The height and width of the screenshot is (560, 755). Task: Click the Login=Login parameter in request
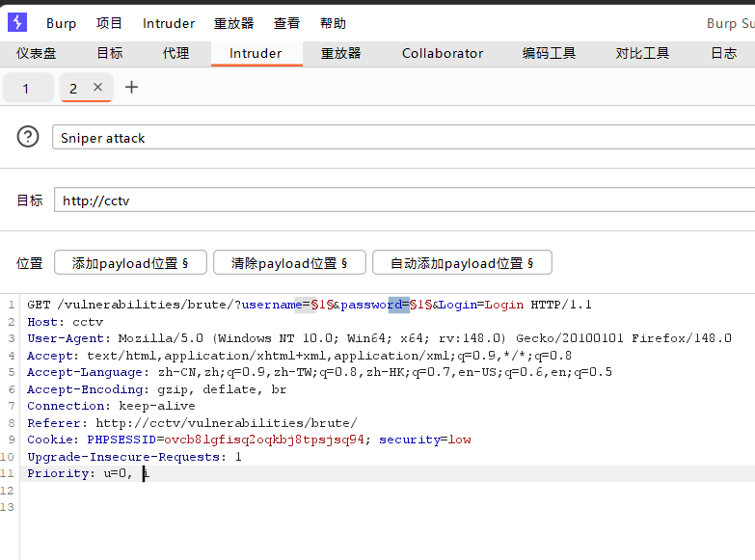coord(481,305)
